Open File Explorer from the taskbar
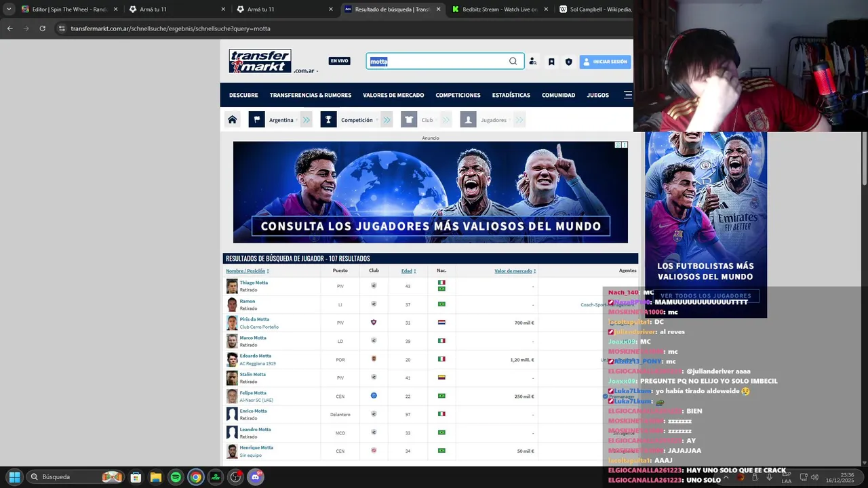The image size is (868, 488). (155, 477)
